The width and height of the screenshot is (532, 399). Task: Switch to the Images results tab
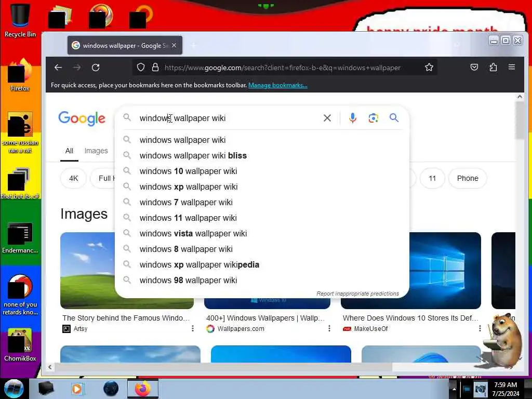[x=96, y=151]
